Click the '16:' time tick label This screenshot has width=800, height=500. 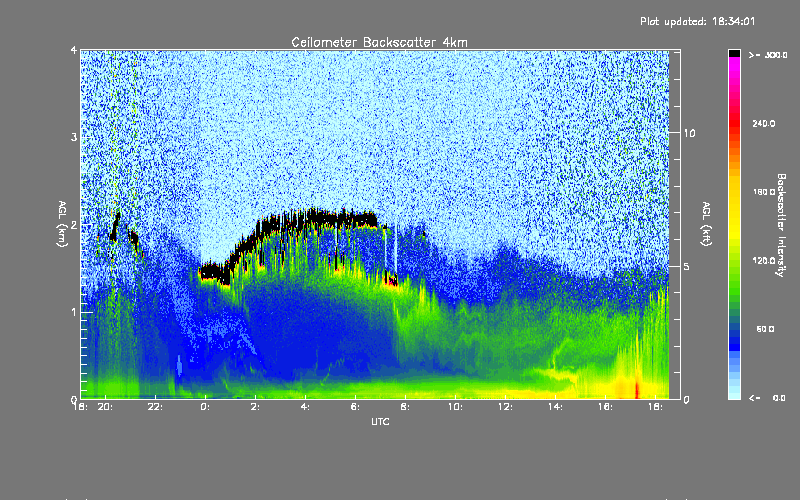[605, 407]
